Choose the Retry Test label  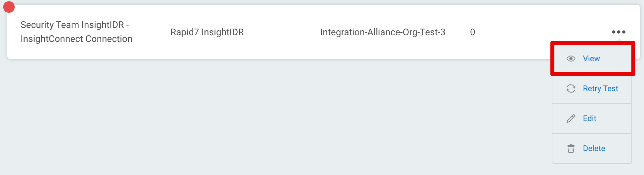pos(600,88)
